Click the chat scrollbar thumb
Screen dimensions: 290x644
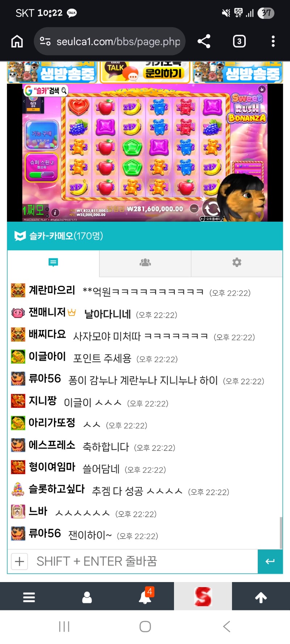pos(281,533)
